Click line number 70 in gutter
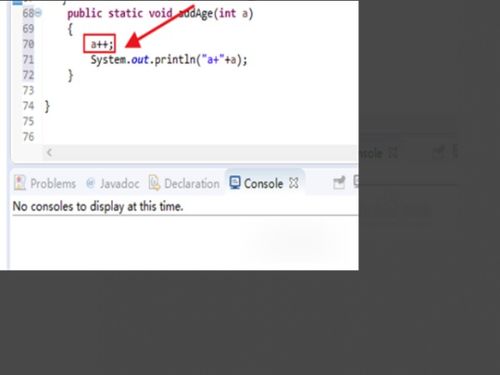The image size is (500, 375). pyautogui.click(x=28, y=44)
